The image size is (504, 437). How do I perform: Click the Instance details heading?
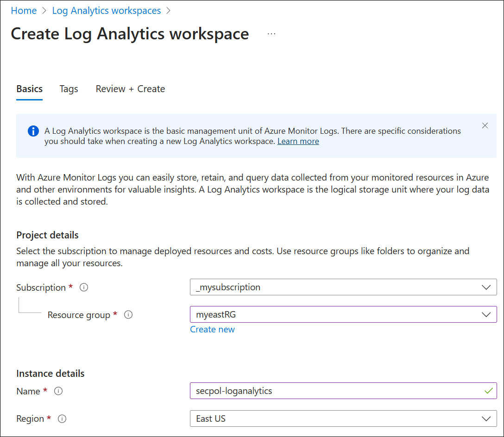[50, 374]
